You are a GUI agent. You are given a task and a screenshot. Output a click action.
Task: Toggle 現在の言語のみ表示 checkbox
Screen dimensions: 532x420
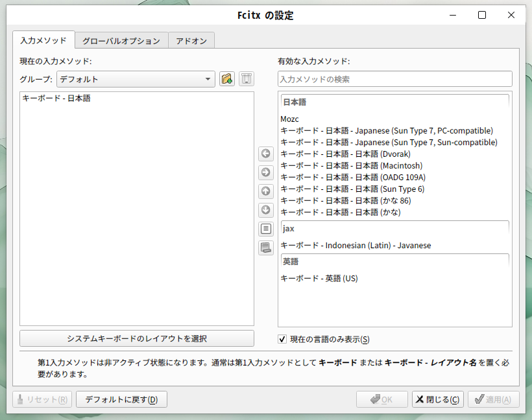[282, 339]
